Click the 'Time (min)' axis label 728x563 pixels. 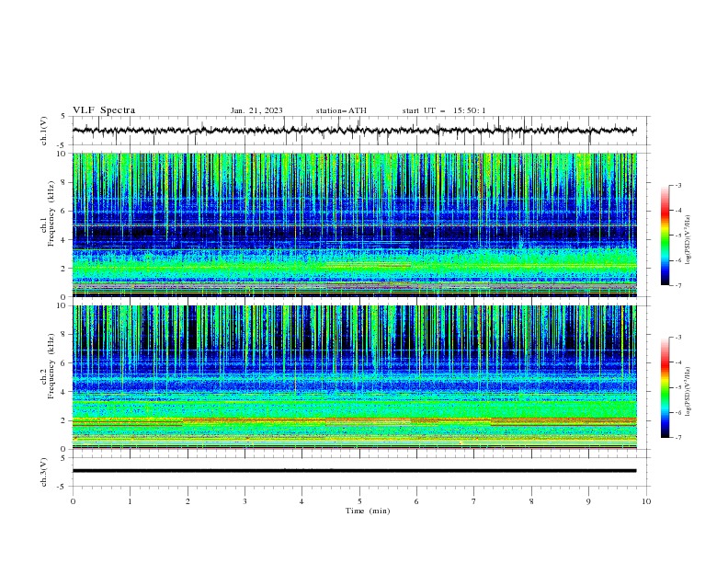click(368, 511)
